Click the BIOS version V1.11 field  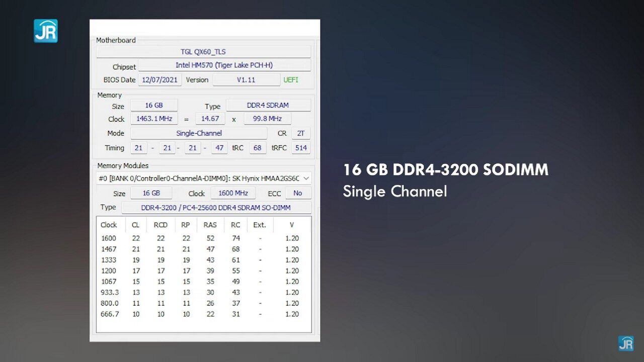246,80
